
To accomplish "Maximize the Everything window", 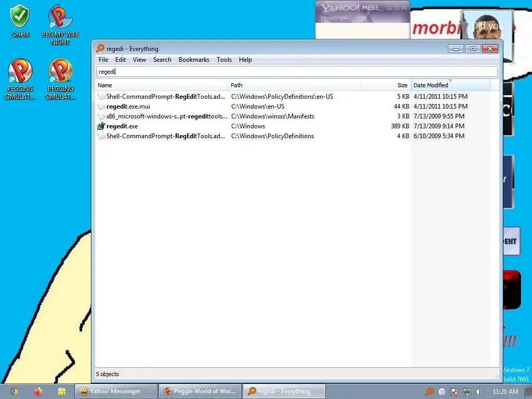I will 473,49.
